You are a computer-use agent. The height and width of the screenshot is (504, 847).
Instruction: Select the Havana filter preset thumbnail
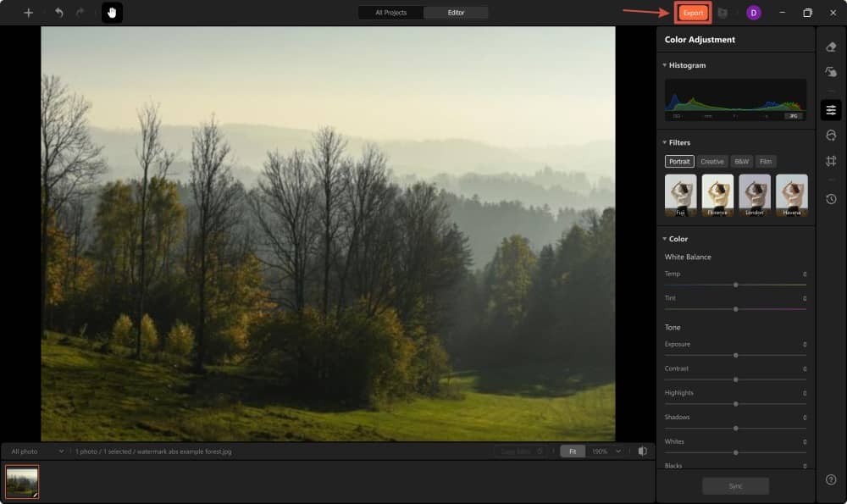(792, 195)
